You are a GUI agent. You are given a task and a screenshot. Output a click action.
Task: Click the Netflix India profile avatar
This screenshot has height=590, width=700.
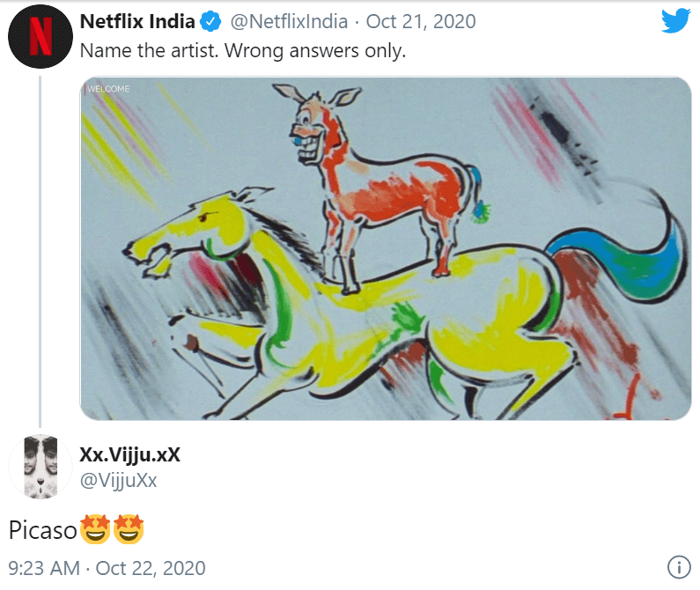tap(41, 37)
